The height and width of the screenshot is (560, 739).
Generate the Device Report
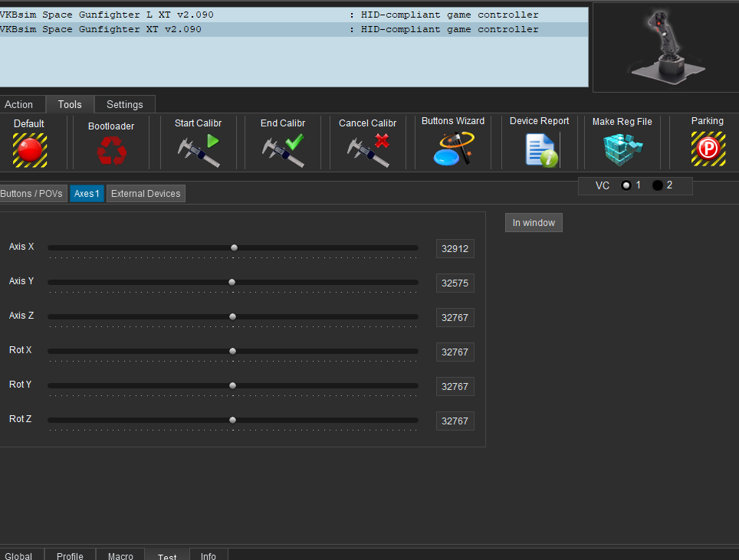(541, 150)
